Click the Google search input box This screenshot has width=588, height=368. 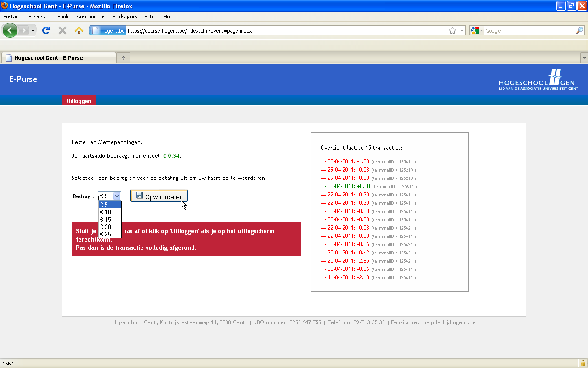(529, 31)
